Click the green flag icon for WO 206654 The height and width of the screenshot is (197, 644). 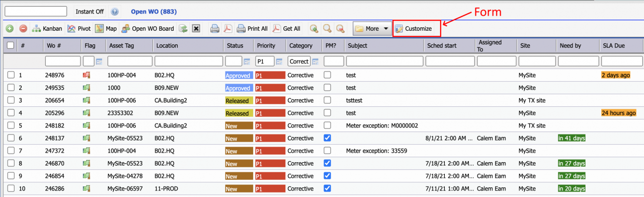pyautogui.click(x=86, y=100)
